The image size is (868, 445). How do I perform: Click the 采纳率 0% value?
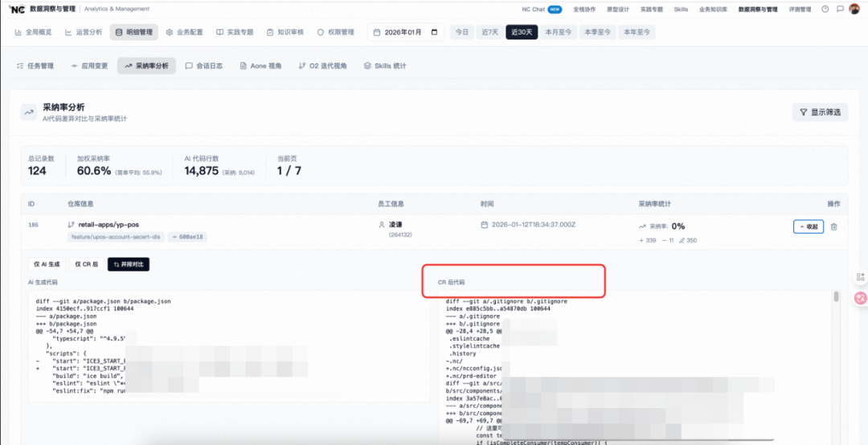(678, 227)
